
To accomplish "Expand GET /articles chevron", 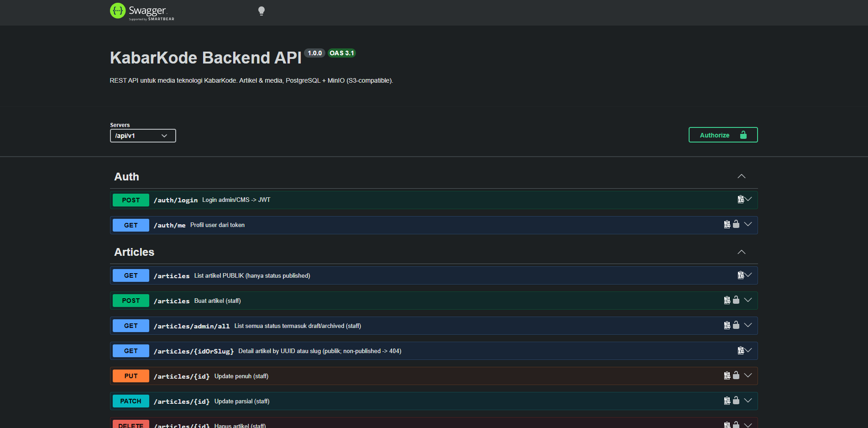I will point(748,275).
